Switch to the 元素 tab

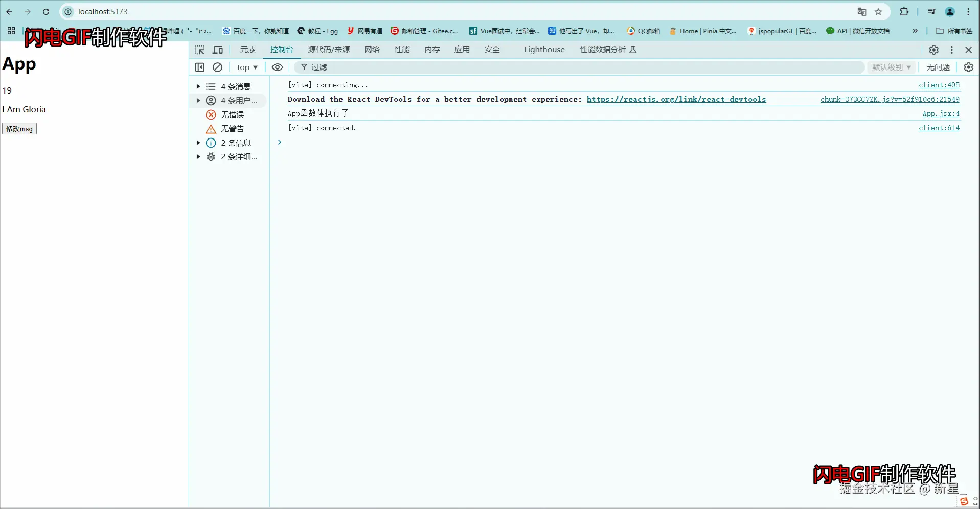(247, 50)
